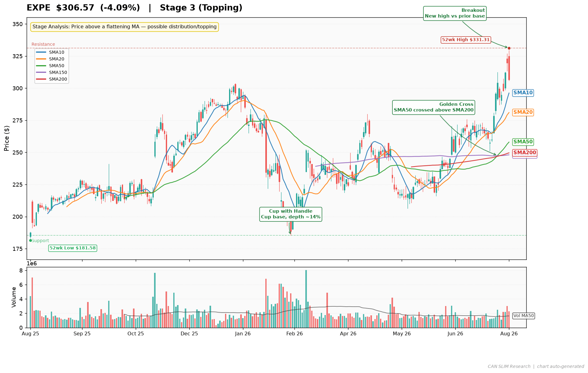Click the Volume axis title
Viewport: 588px width, 373px height.
[14, 297]
